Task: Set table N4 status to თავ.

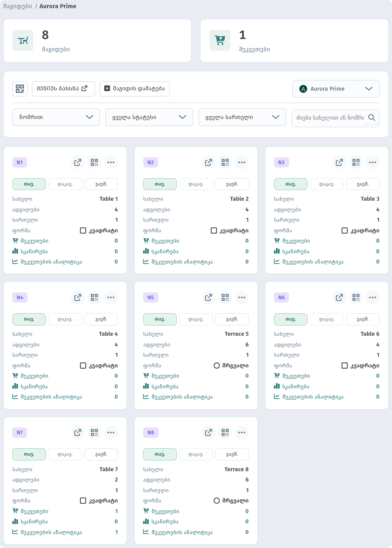Action: coord(29,319)
